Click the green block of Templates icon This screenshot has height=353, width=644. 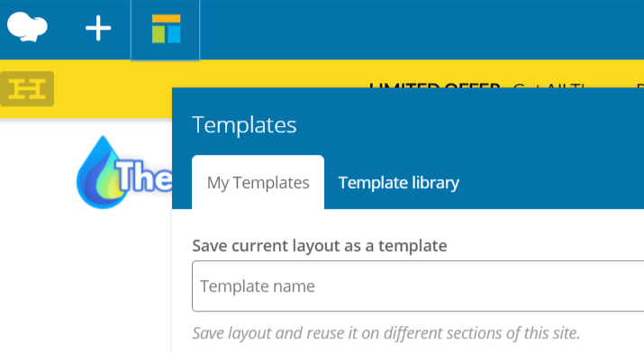point(159,34)
